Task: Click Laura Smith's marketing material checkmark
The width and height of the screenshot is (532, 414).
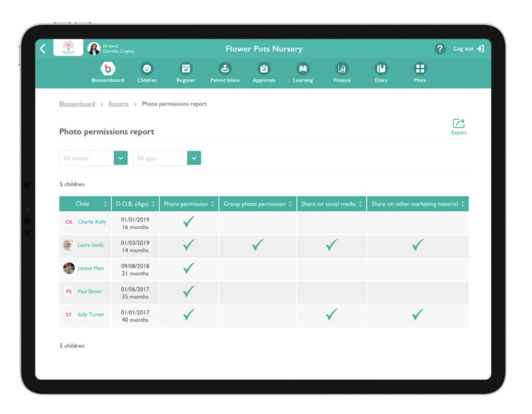Action: pyautogui.click(x=418, y=244)
